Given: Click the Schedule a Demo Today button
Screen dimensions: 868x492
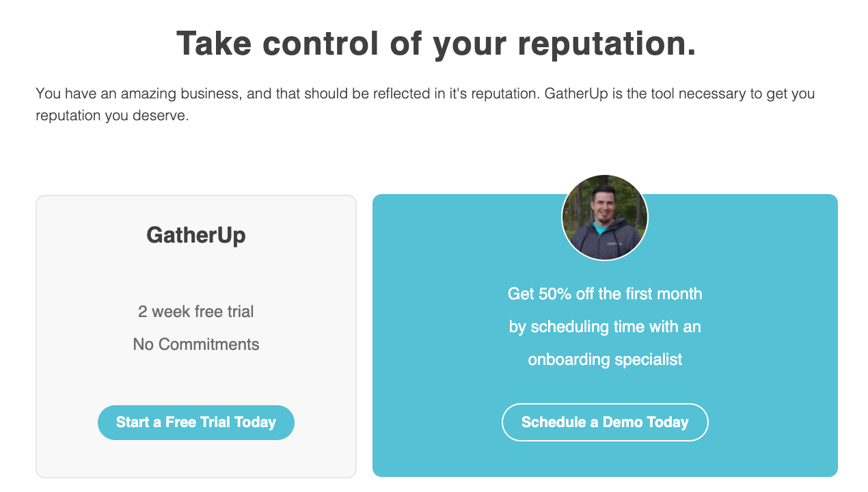Looking at the screenshot, I should 605,422.
